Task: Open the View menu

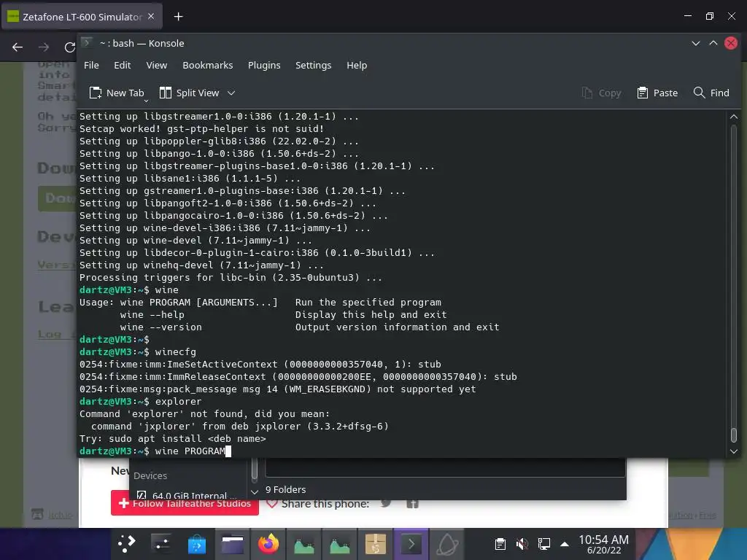Action: click(157, 65)
